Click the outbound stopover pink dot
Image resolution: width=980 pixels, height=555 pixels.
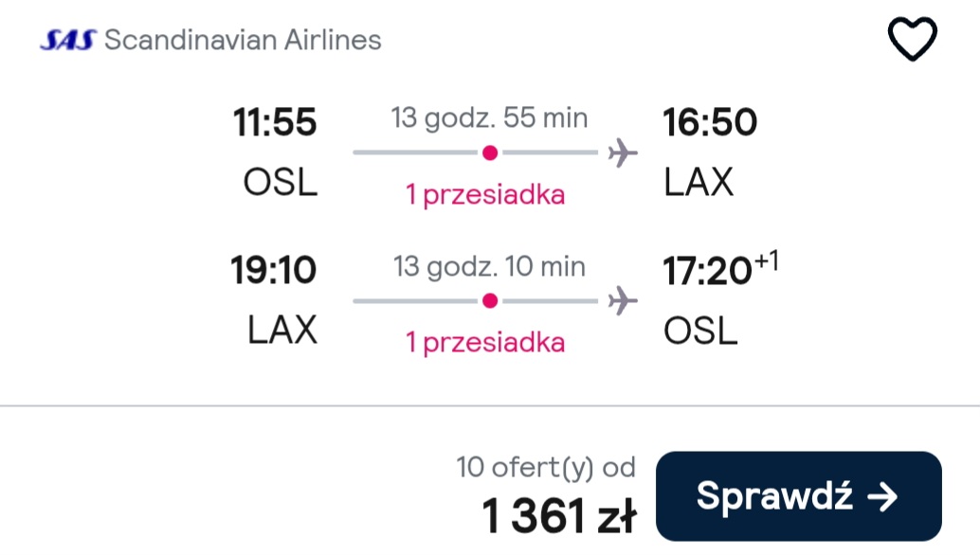coord(490,152)
